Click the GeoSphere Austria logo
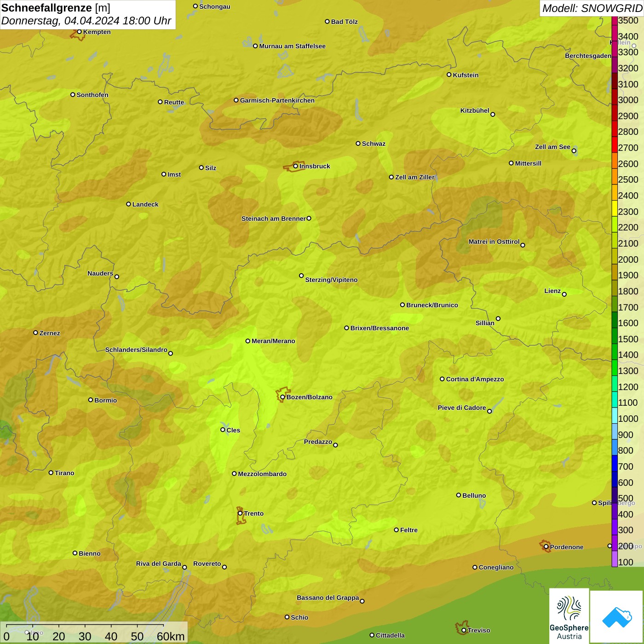The height and width of the screenshot is (644, 644). (x=569, y=616)
